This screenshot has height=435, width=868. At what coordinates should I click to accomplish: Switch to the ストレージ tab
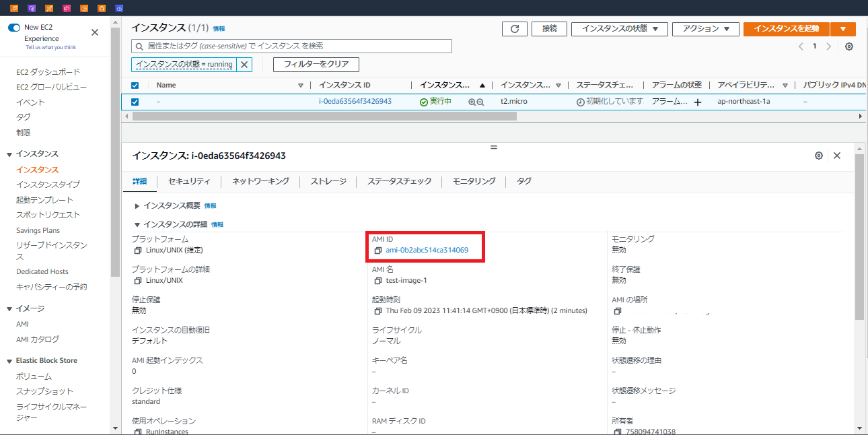pyautogui.click(x=328, y=181)
